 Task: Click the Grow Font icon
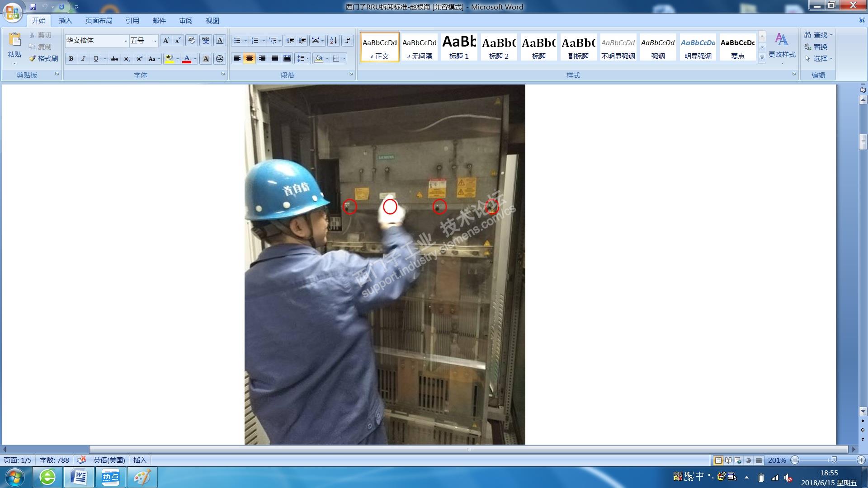166,41
